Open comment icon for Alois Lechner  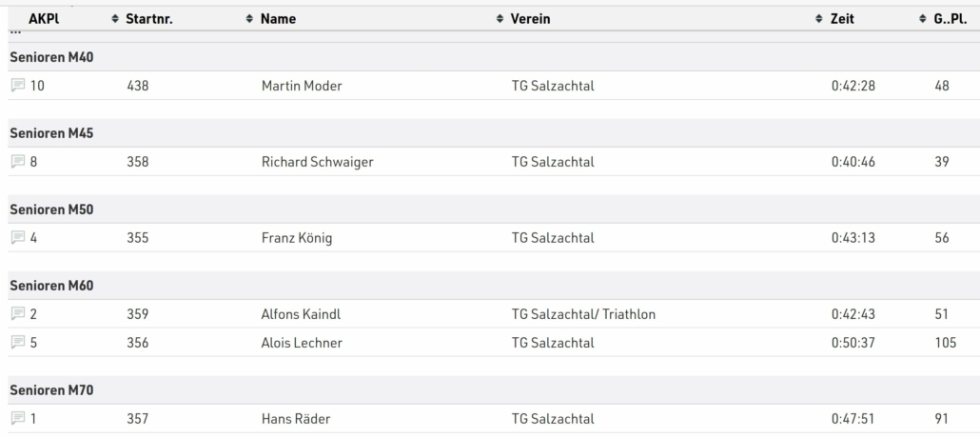click(x=18, y=342)
